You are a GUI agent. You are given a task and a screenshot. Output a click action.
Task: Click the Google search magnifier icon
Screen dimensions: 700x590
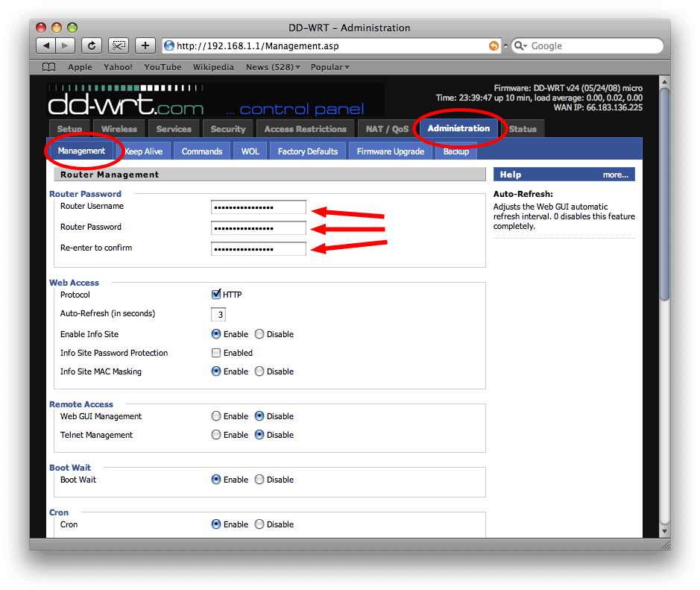(x=520, y=45)
